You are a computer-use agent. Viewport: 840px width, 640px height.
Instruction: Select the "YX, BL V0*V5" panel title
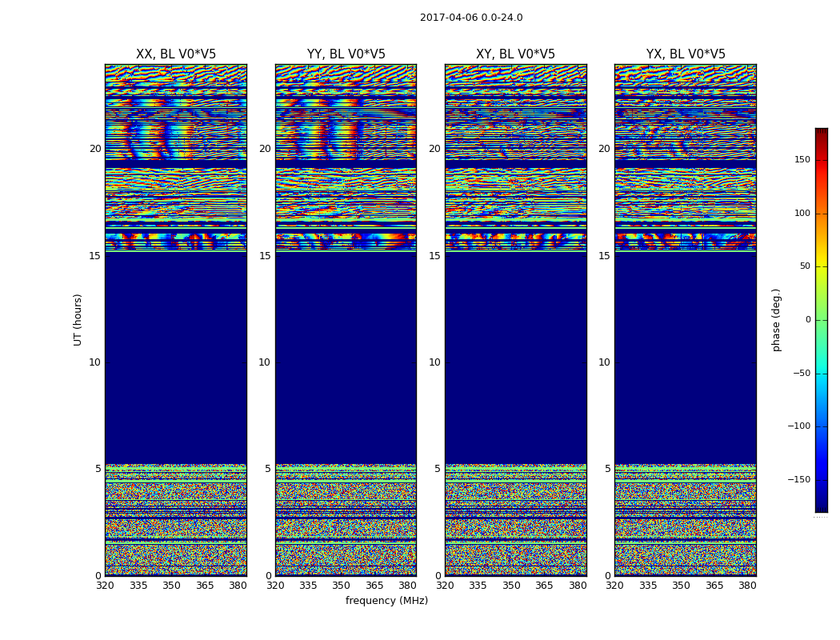(686, 54)
